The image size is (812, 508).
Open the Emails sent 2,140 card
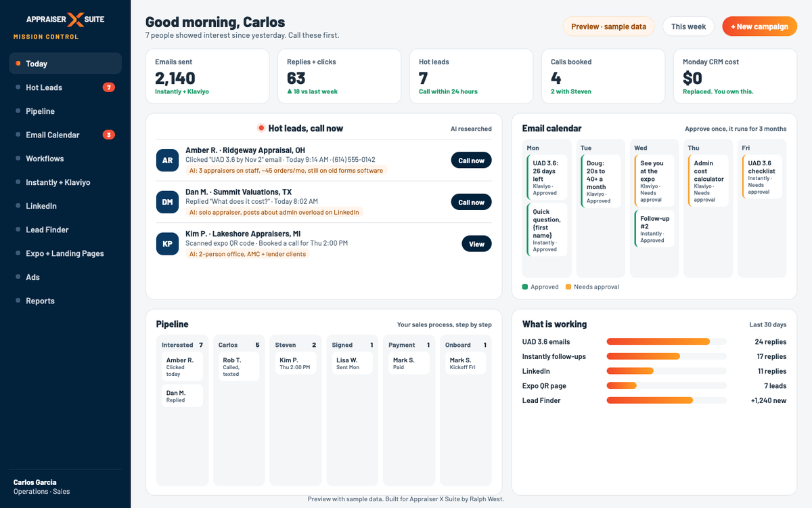208,76
